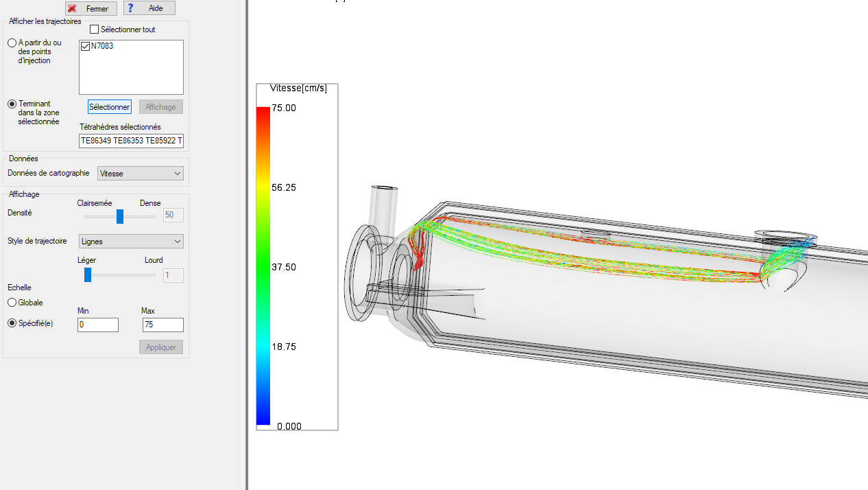
Task: Expand the Style de trajectoire combo box
Action: coord(130,242)
